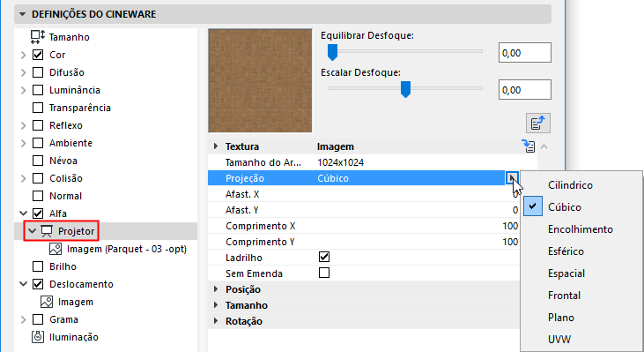The height and width of the screenshot is (352, 644).
Task: Expand the Reflexo channel chevron
Action: [x=24, y=125]
